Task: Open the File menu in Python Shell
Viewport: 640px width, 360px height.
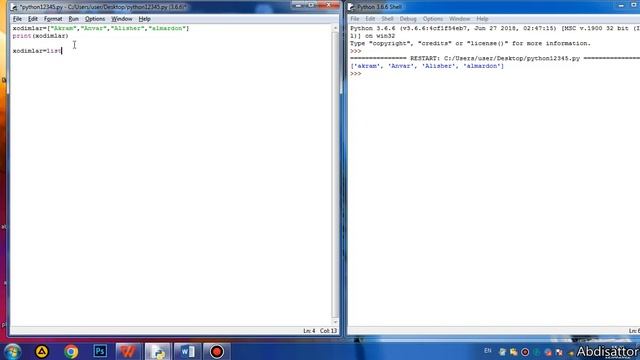Action: click(355, 19)
